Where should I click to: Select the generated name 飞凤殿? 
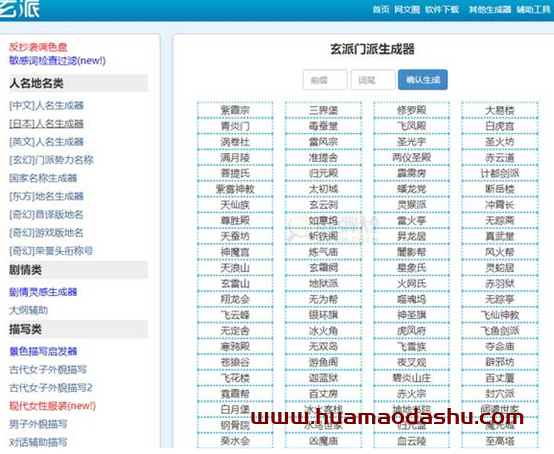[x=412, y=126]
